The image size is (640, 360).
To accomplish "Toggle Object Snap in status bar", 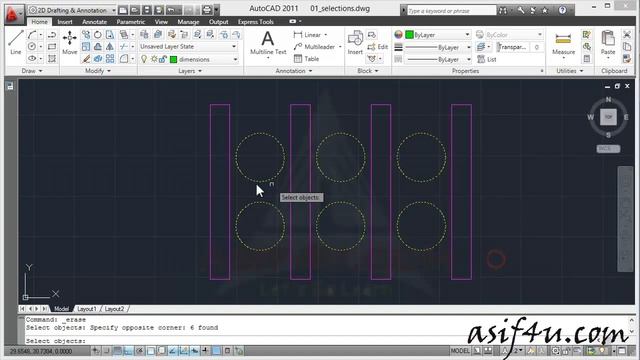I will [151, 351].
